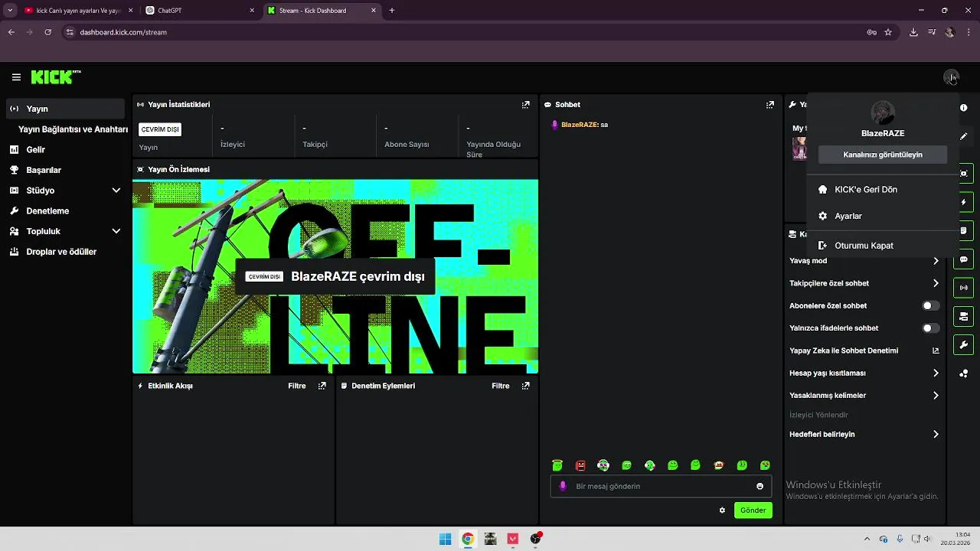Open Chrome downloads icon
The image size is (980, 551).
[x=913, y=32]
